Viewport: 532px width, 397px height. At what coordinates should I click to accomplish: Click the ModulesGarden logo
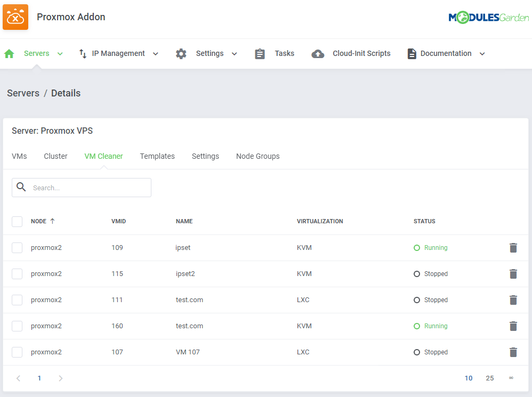(489, 17)
